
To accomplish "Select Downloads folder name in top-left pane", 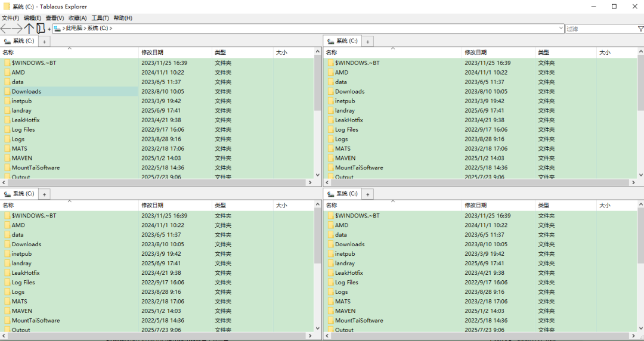I will point(26,92).
